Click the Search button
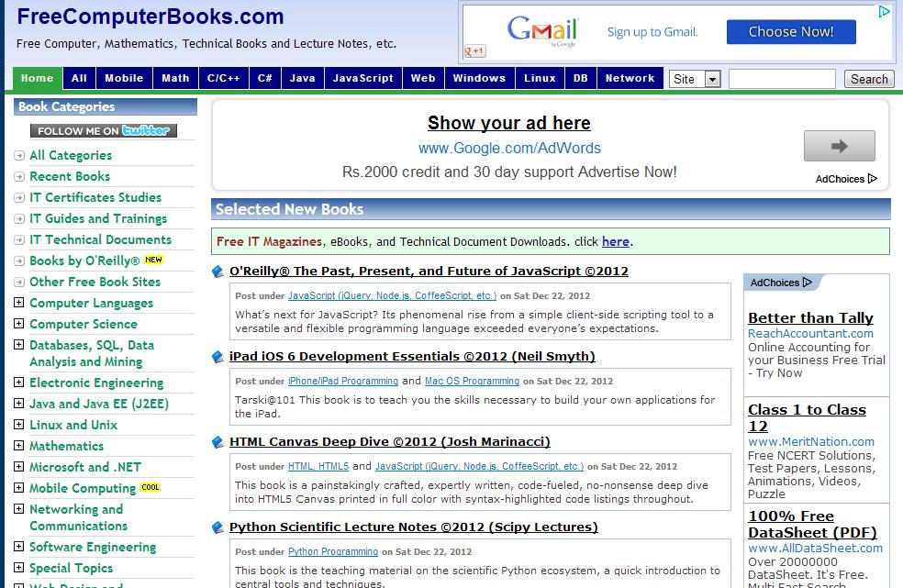903x588 pixels. (x=870, y=79)
